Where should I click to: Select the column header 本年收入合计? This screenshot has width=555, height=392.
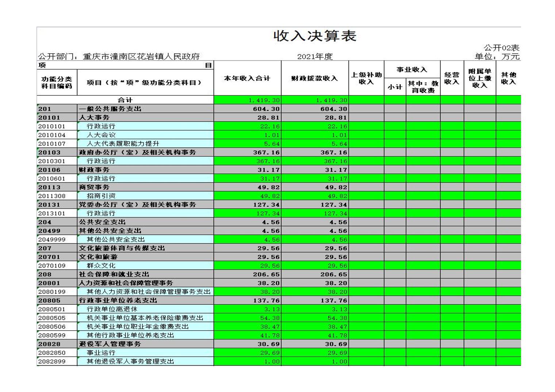[x=247, y=78]
